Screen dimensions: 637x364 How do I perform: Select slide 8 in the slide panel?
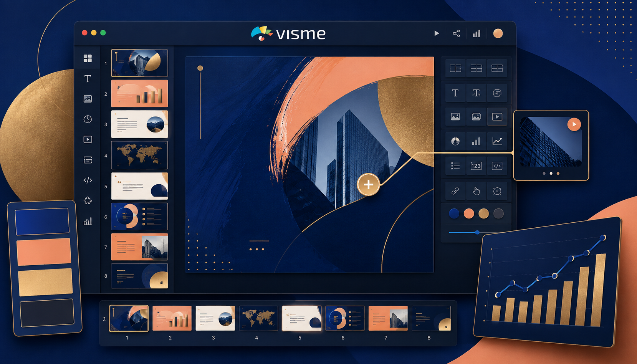[139, 276]
